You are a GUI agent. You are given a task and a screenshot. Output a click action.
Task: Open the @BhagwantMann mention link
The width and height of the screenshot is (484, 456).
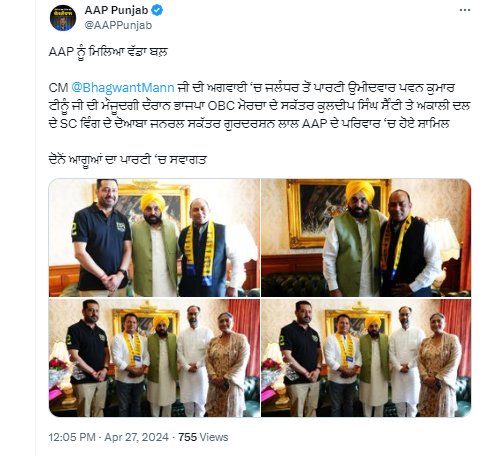tap(123, 88)
